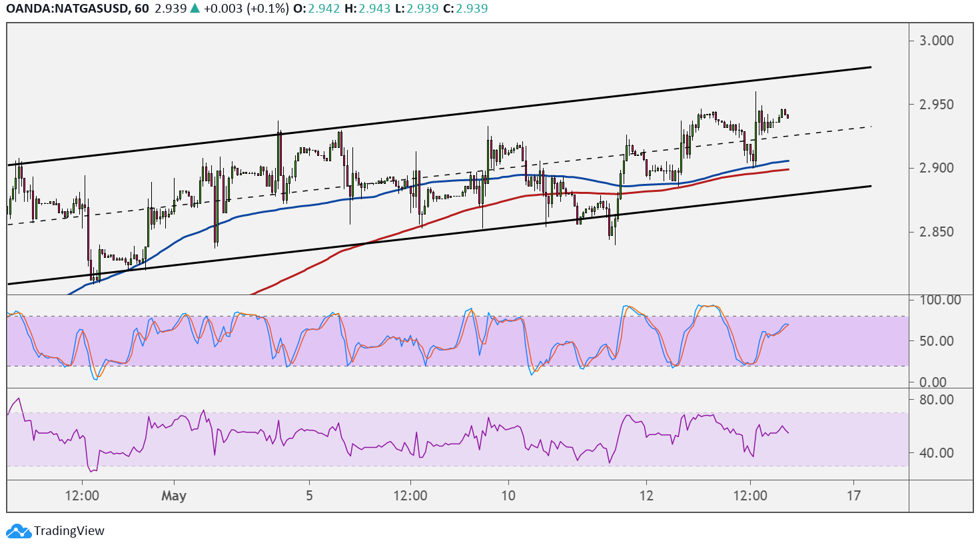Click the 12:00 time label before May

pos(83,496)
